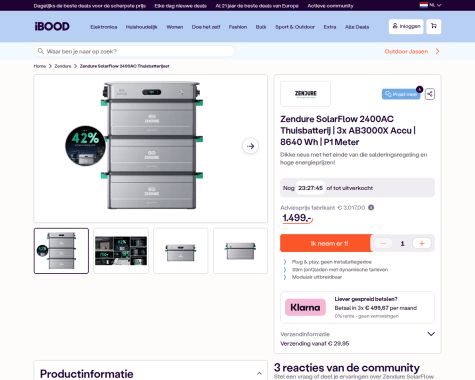
Task: Select first thumbnail of stacked batteries
Action: tap(61, 251)
